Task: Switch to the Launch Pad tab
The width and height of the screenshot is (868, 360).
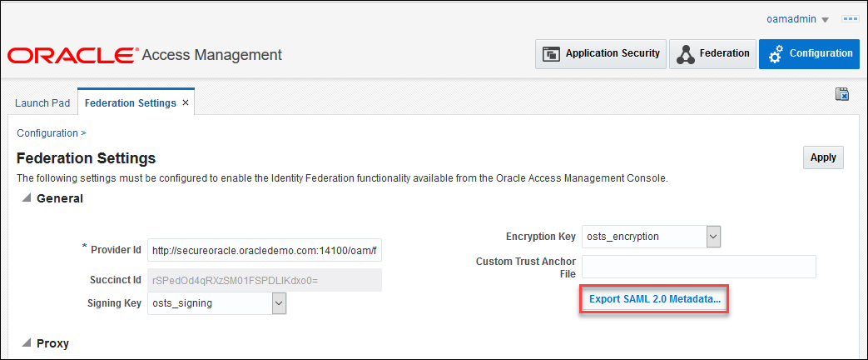Action: tap(42, 103)
